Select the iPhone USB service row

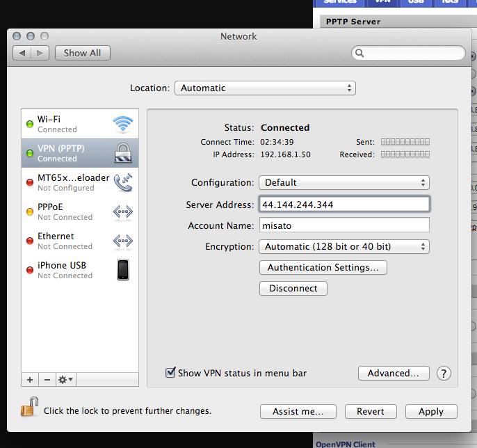click(x=80, y=270)
